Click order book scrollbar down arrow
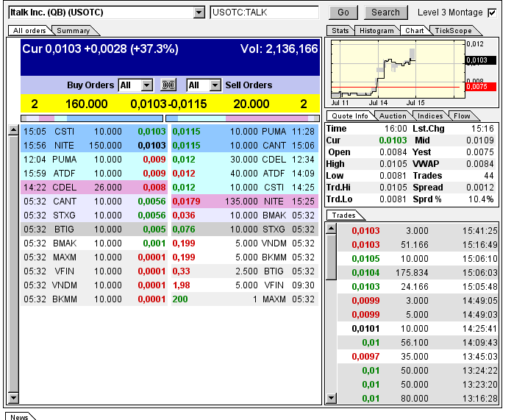The image size is (525, 420). click(x=13, y=397)
